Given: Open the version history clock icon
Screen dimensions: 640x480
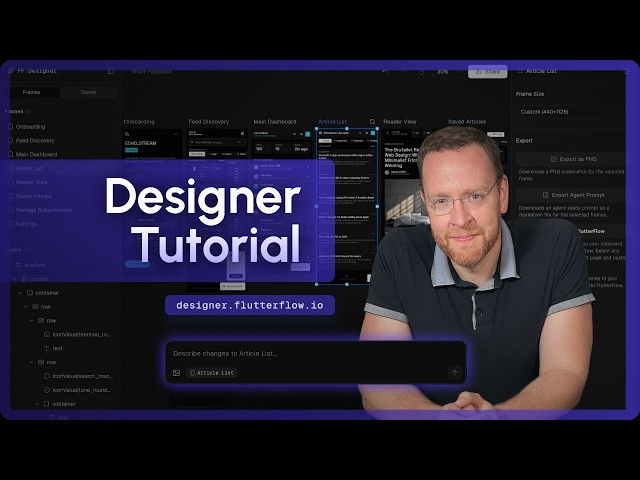Looking at the screenshot, I should click(421, 72).
